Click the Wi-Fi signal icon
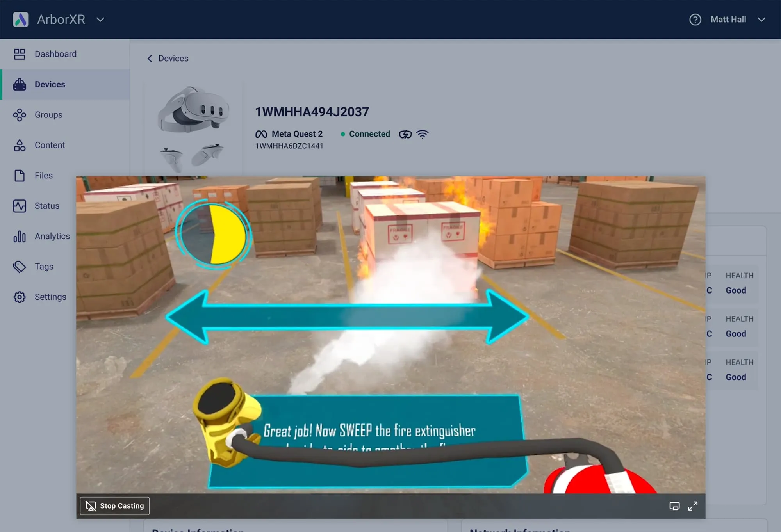 (422, 134)
